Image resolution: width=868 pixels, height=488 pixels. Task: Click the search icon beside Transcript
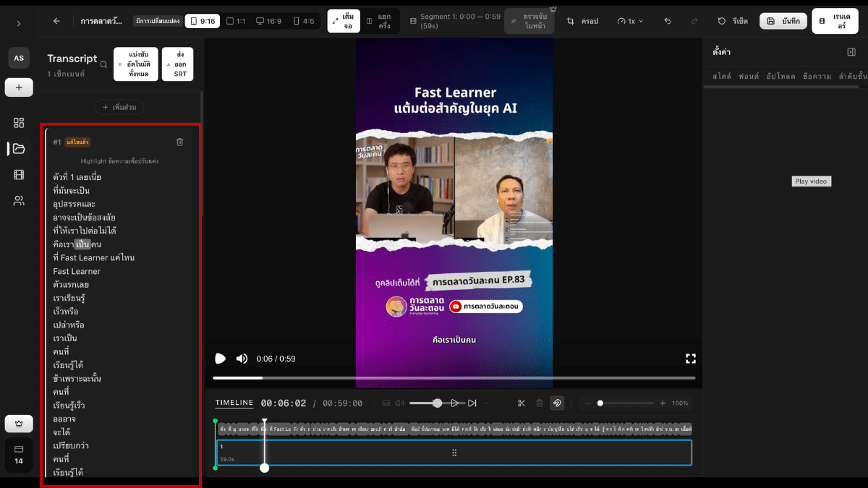pos(103,64)
